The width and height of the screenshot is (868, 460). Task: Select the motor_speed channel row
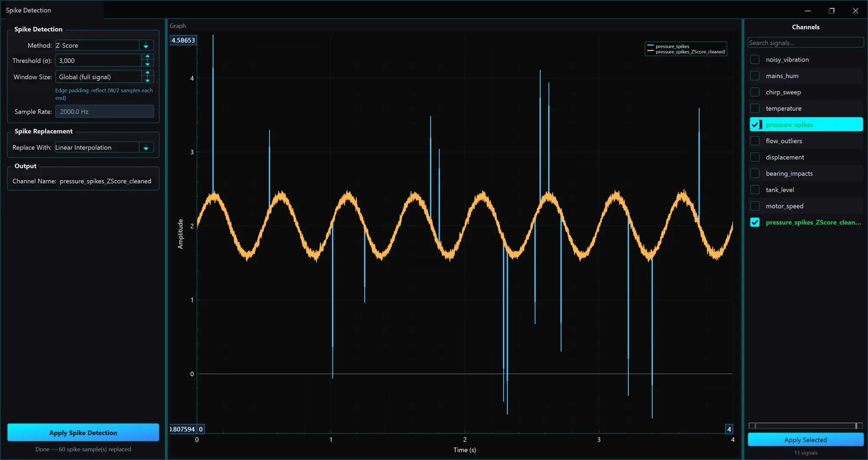point(806,206)
